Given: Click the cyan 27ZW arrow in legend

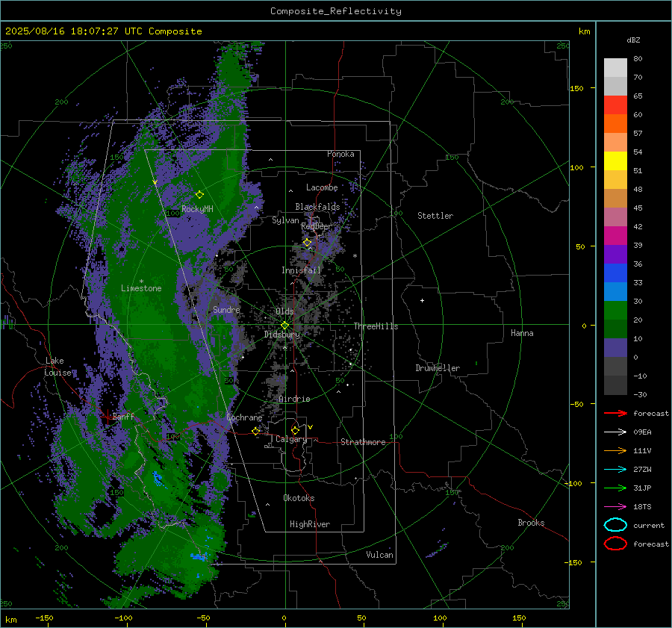Looking at the screenshot, I should coord(615,470).
